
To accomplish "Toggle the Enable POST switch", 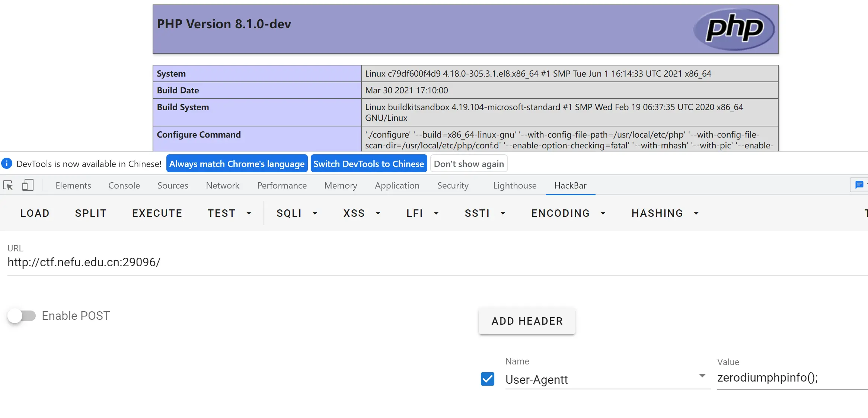I will pyautogui.click(x=22, y=316).
